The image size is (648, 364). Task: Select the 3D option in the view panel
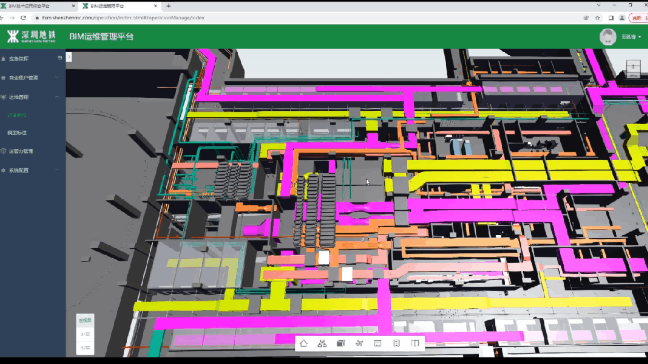(85, 334)
